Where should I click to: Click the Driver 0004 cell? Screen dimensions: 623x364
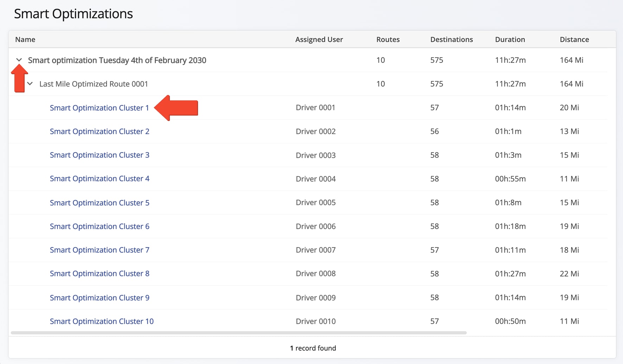point(316,179)
